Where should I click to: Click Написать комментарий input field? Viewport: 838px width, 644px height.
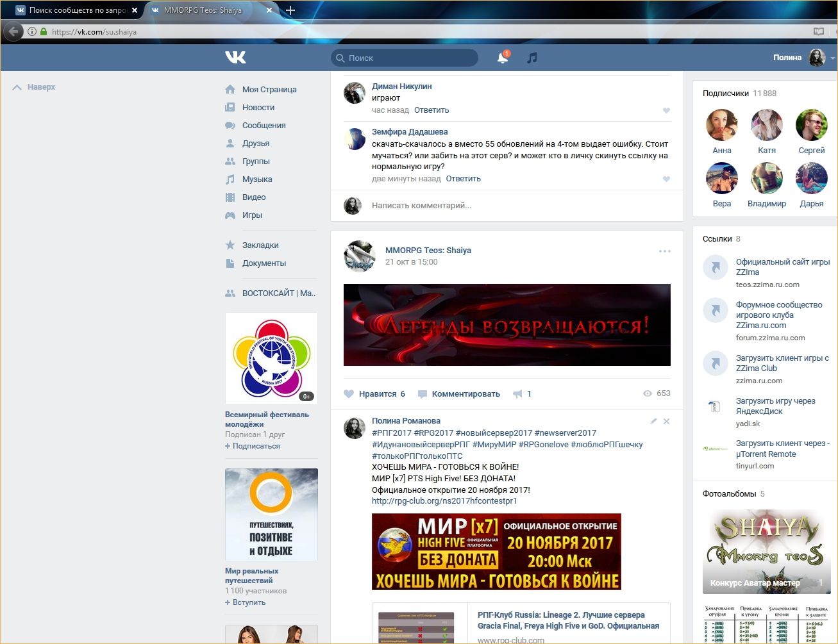(x=507, y=206)
